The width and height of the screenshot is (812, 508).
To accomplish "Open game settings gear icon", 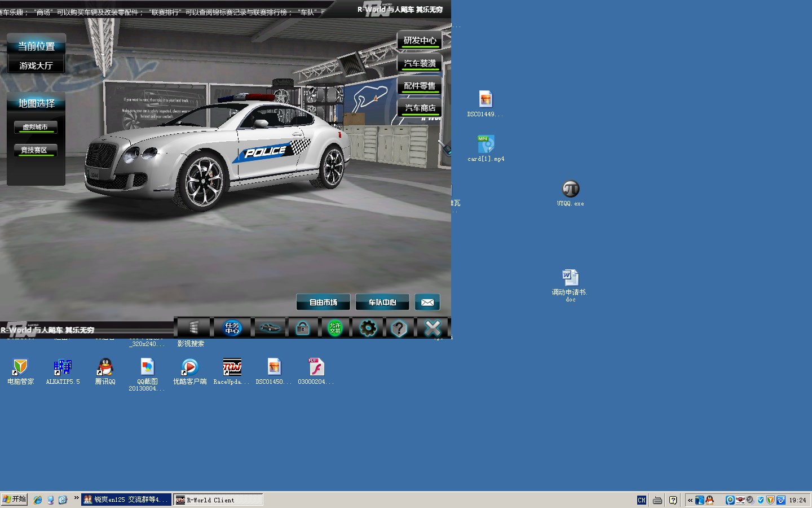I will [368, 327].
